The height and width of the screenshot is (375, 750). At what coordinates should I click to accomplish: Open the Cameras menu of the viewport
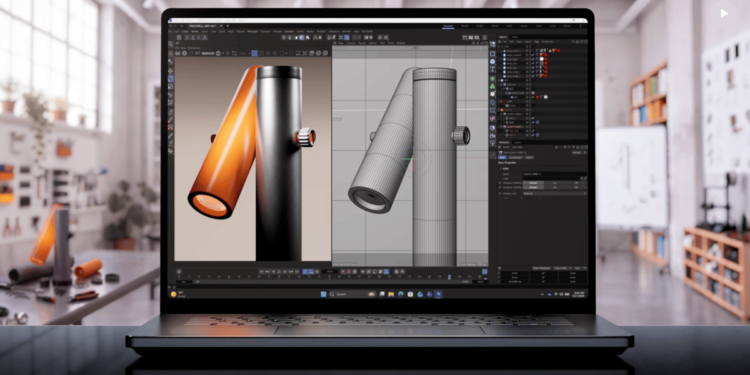(351, 43)
